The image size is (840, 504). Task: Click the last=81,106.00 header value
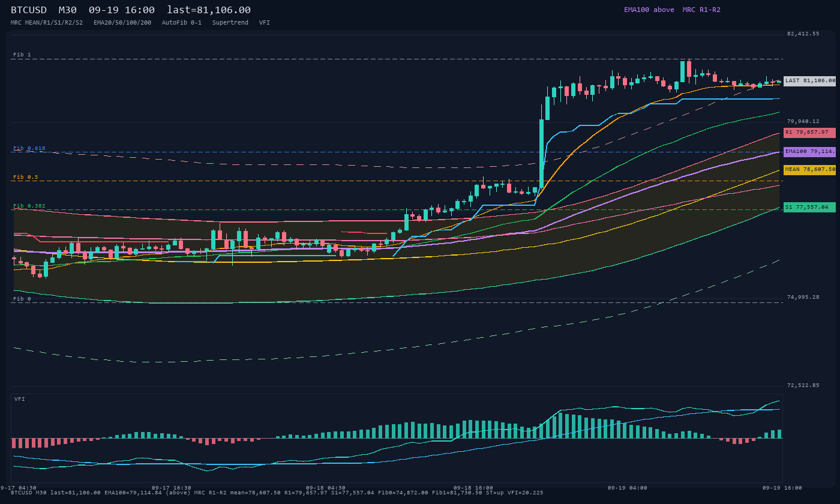209,10
